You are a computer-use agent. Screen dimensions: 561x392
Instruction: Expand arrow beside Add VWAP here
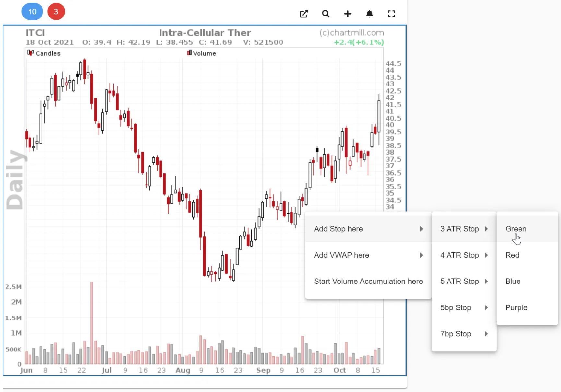coord(421,255)
